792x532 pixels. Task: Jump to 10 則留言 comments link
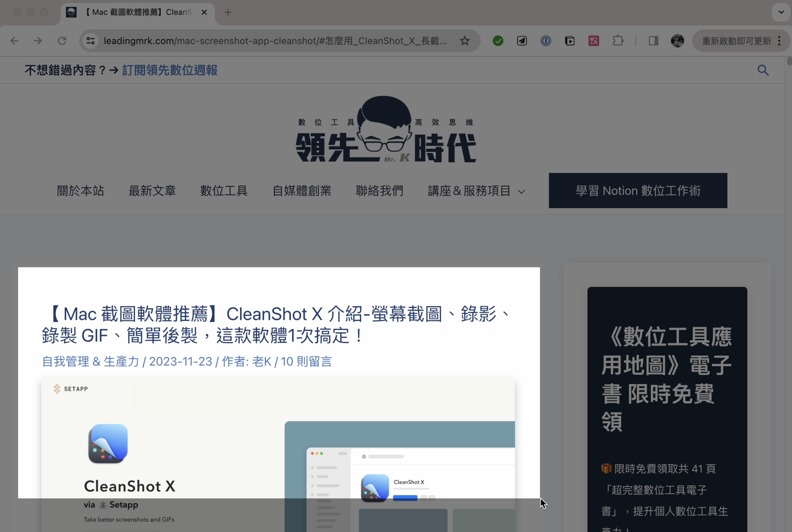pyautogui.click(x=306, y=361)
